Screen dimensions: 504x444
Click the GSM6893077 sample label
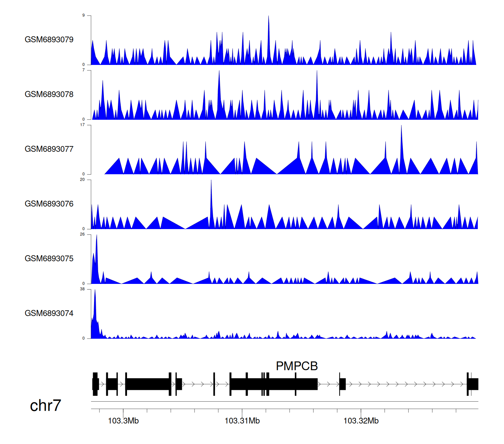(49, 149)
